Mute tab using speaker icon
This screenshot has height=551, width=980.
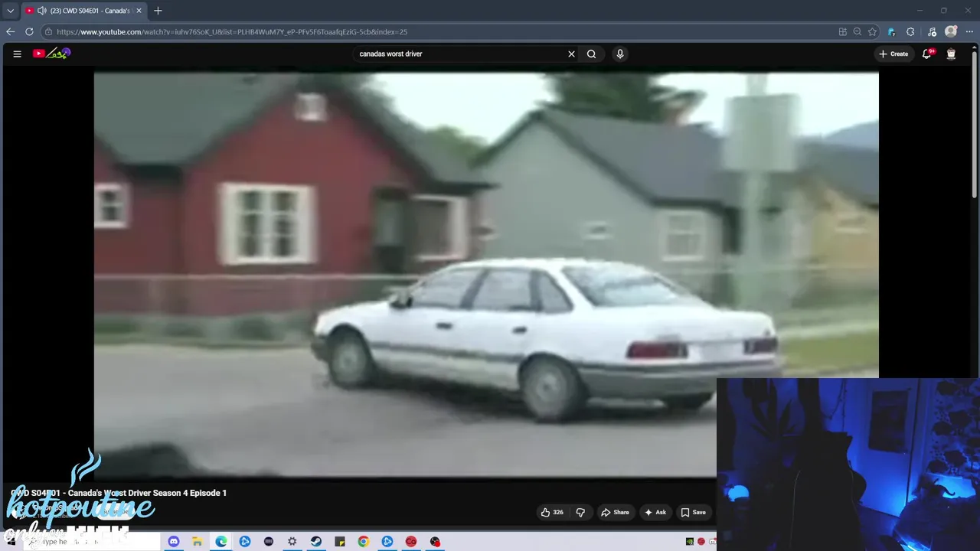pyautogui.click(x=41, y=11)
